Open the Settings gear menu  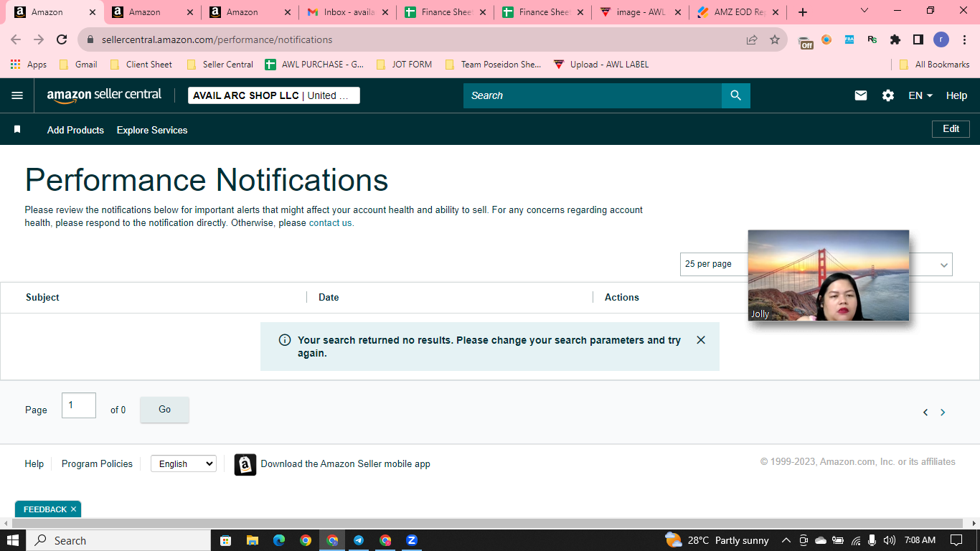click(x=888, y=95)
